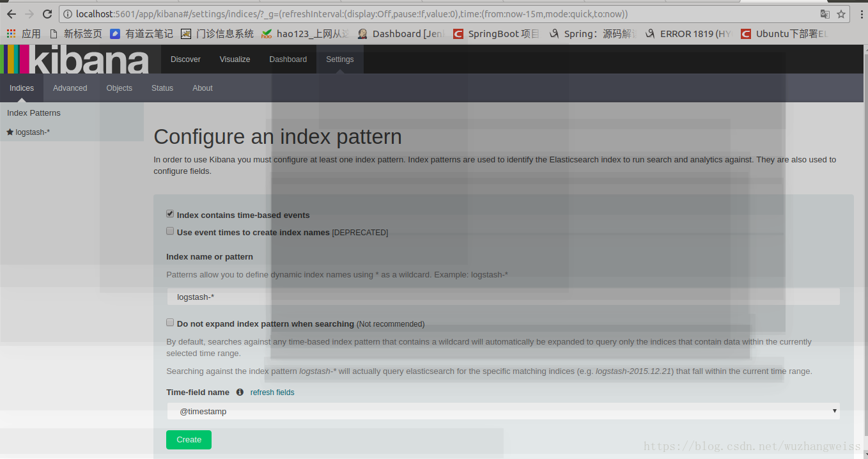Open the Dashboard tab

(x=288, y=59)
